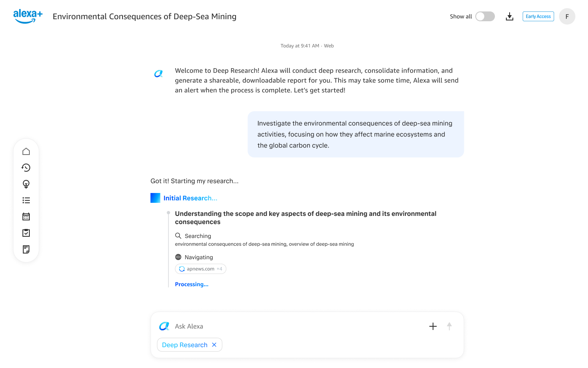Open the Home icon in sidebar
This screenshot has width=588, height=368.
pyautogui.click(x=26, y=151)
